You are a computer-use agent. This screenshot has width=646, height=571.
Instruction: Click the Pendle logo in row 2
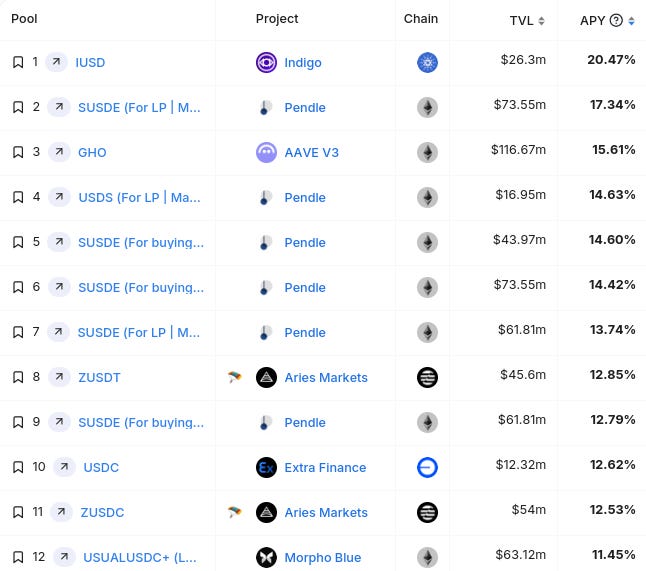[266, 108]
